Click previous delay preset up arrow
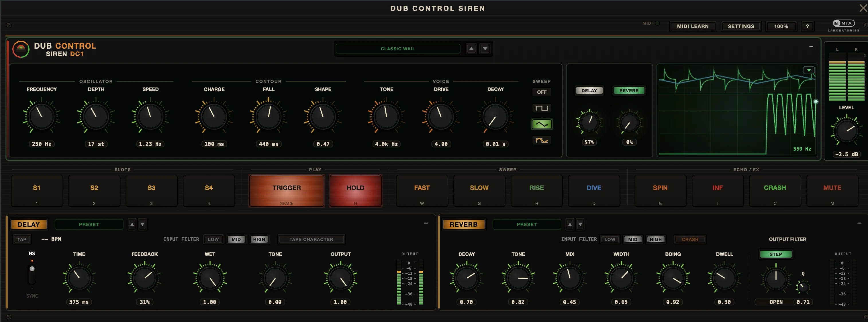 coord(132,224)
